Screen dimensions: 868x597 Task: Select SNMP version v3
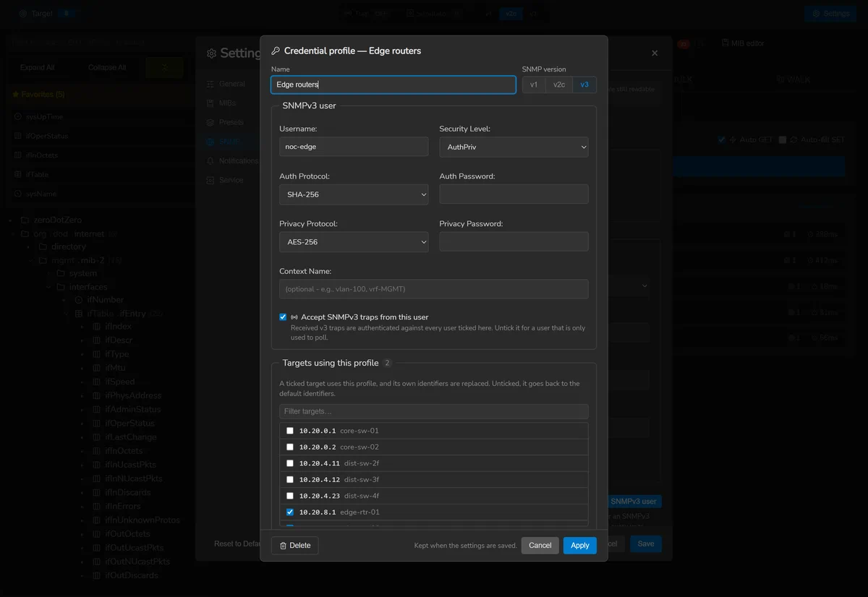point(584,85)
